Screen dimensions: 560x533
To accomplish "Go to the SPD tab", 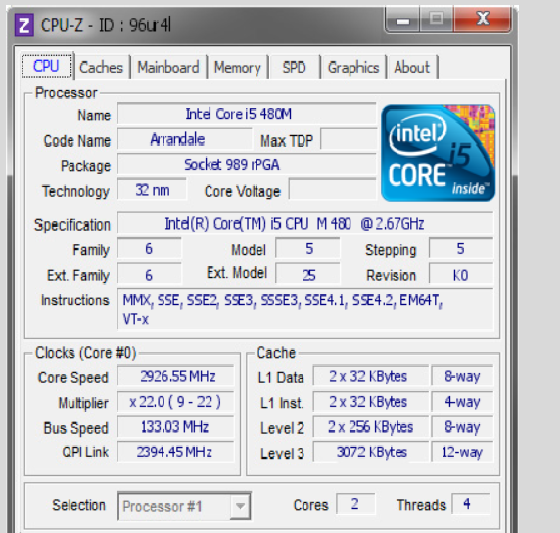I will pyautogui.click(x=294, y=68).
